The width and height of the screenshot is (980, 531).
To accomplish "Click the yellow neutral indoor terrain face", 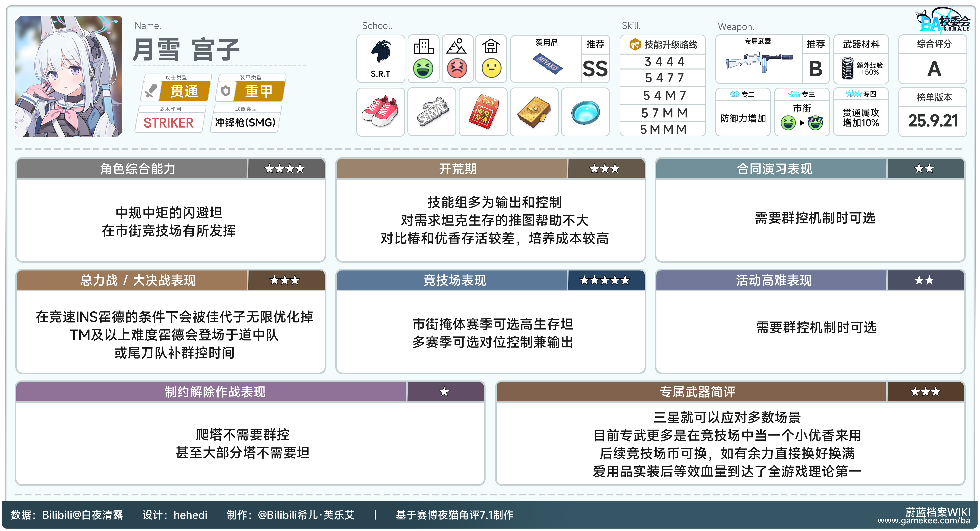I will 491,68.
